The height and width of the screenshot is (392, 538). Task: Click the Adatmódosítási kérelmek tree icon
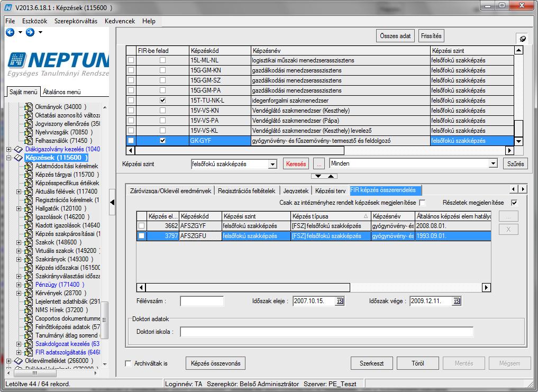29,166
